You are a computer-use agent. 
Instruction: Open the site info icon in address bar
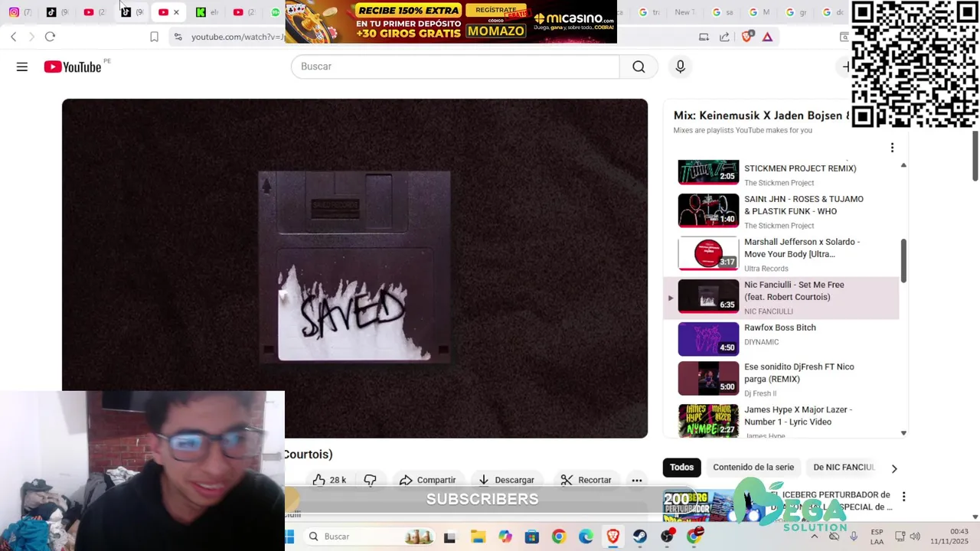coord(178,37)
